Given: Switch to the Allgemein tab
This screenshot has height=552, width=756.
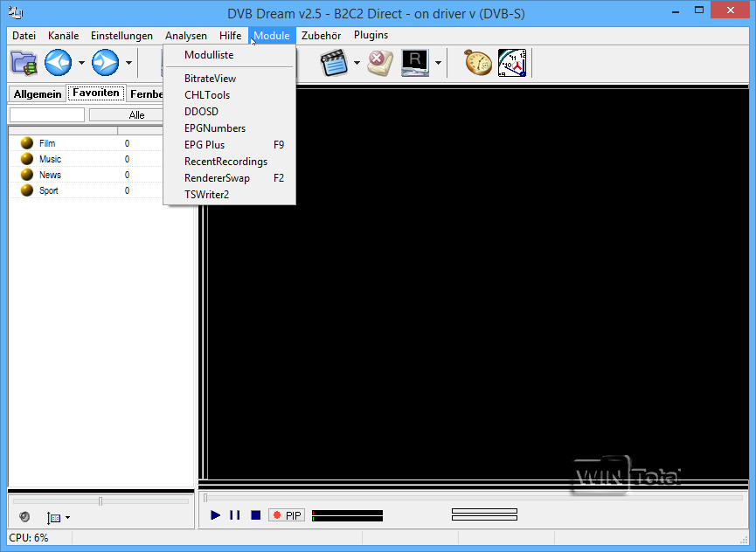Looking at the screenshot, I should tap(38, 94).
